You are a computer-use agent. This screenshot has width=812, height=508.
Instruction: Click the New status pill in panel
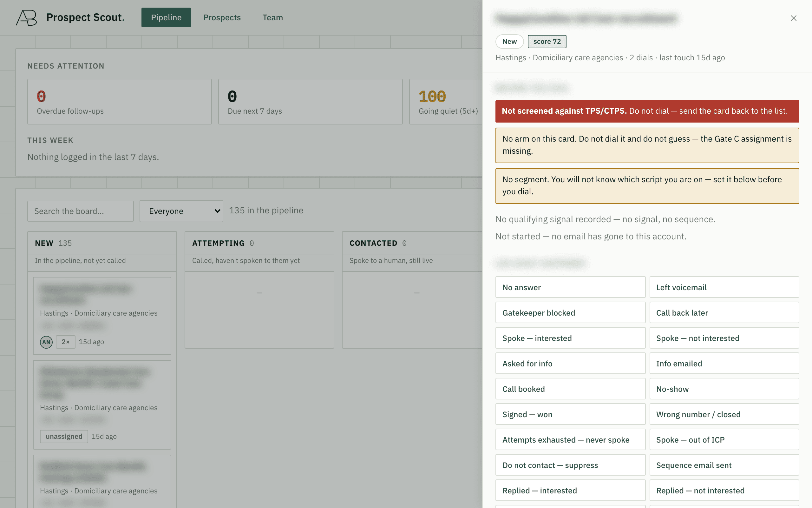pos(509,41)
